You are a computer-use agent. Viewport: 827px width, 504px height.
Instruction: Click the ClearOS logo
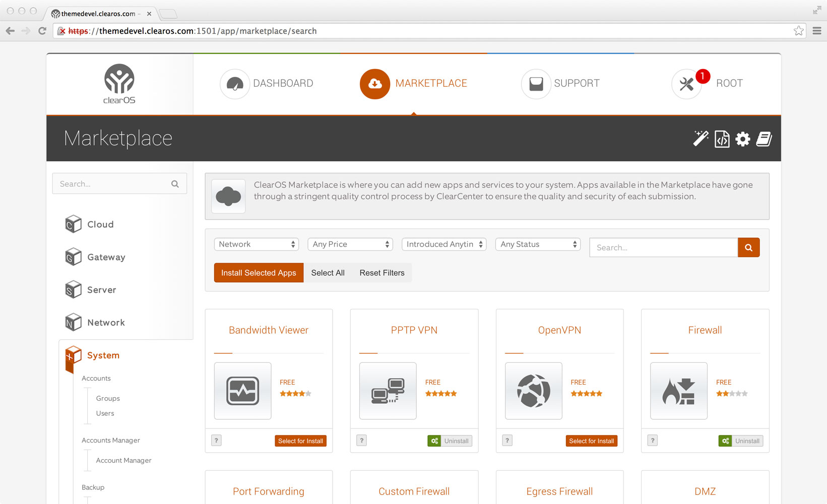click(119, 84)
